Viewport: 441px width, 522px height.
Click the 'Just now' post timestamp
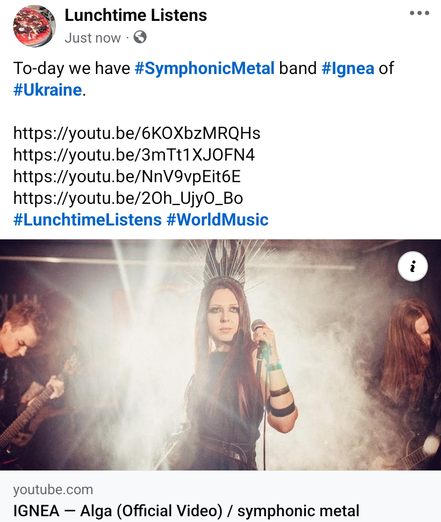tap(93, 38)
